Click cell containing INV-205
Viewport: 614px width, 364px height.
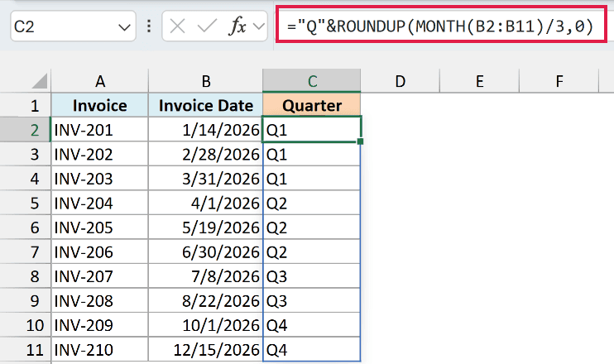coord(100,227)
